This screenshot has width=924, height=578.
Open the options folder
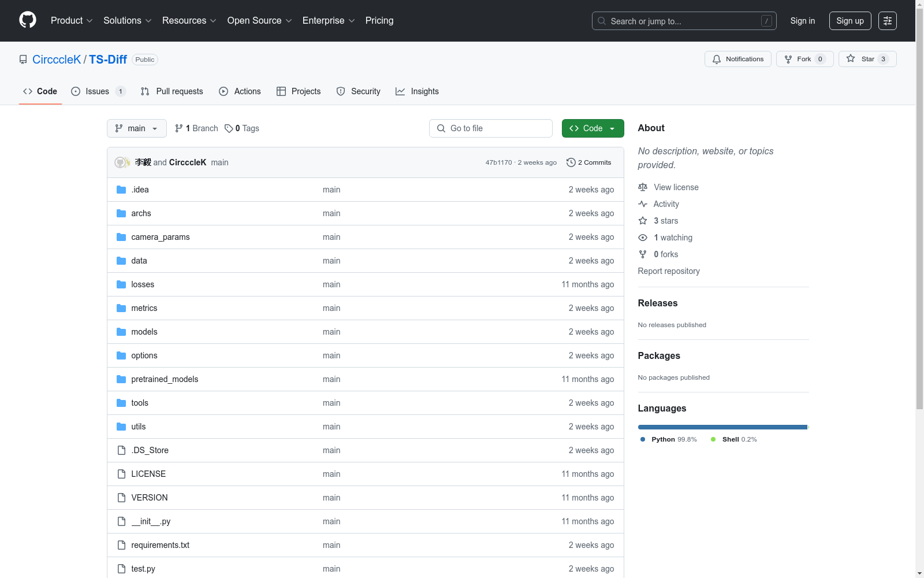[144, 355]
